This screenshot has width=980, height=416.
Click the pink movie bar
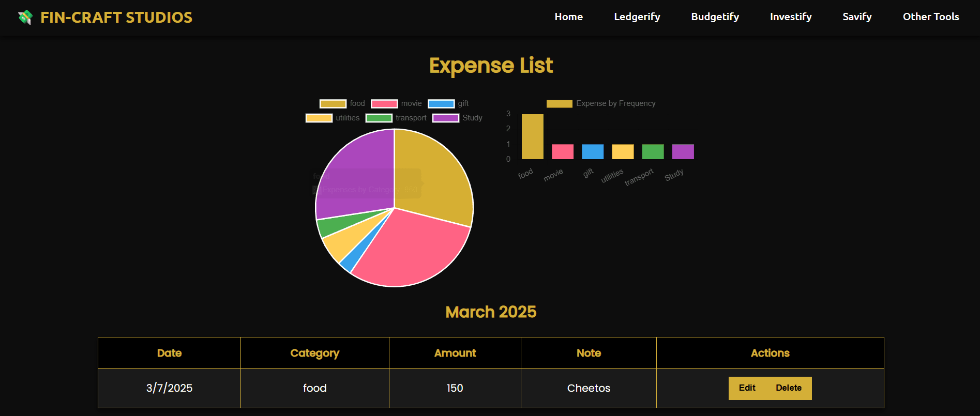(x=563, y=151)
